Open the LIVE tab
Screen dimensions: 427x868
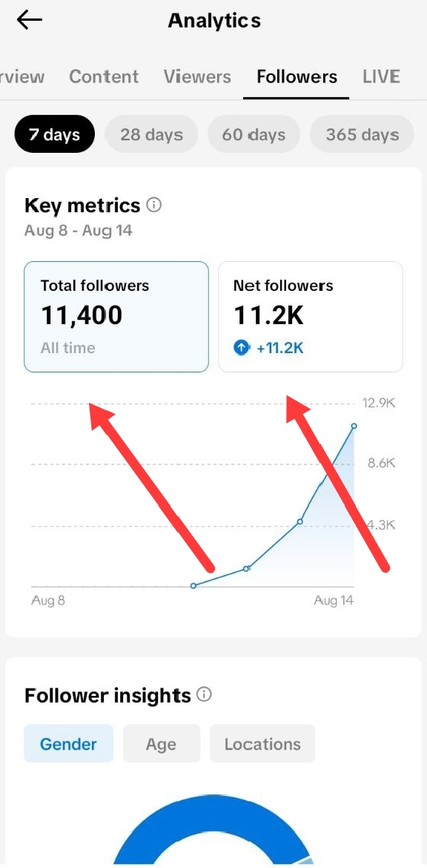[x=381, y=76]
